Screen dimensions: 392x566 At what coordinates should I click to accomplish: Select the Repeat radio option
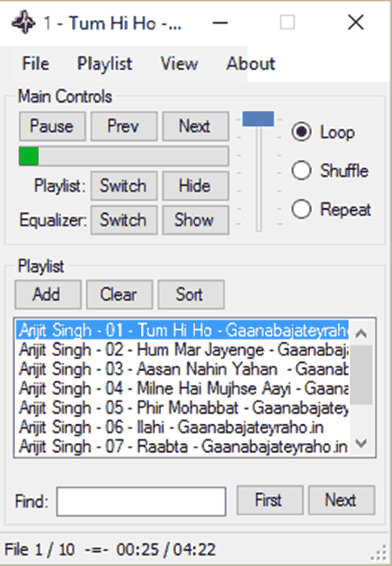tap(301, 209)
